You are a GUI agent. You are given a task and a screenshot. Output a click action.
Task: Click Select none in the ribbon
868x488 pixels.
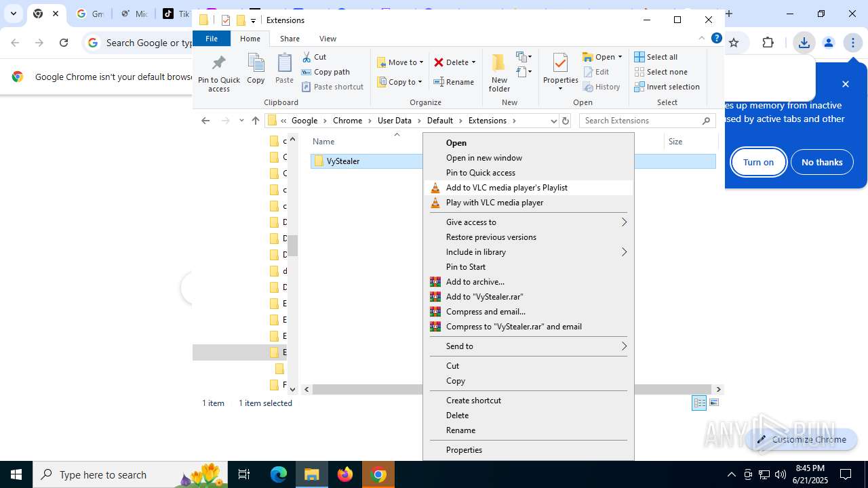[660, 72]
